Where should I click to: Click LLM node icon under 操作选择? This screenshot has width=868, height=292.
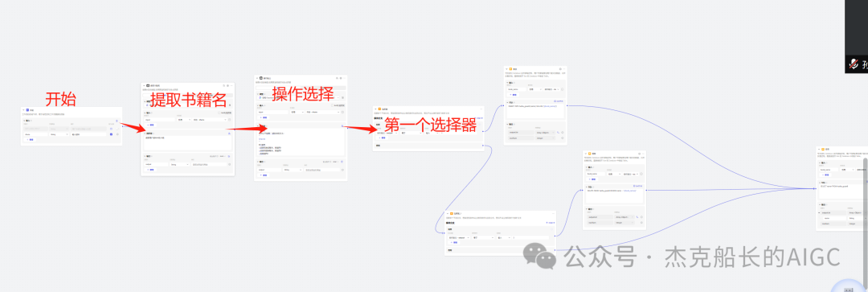261,78
